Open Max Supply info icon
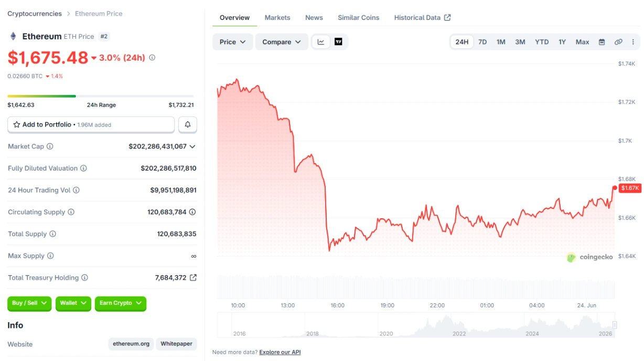The height and width of the screenshot is (361, 644). pyautogui.click(x=50, y=256)
